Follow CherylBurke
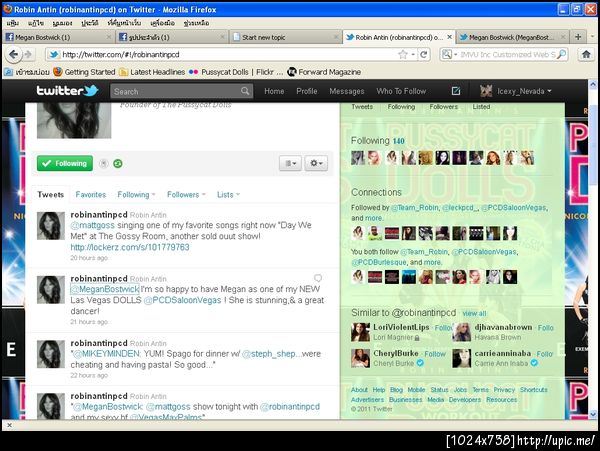 coord(435,354)
